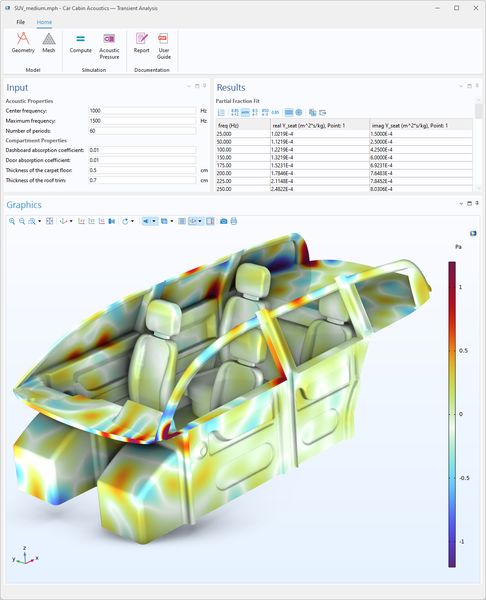Open the Graphics panel options chevron

(x=461, y=204)
